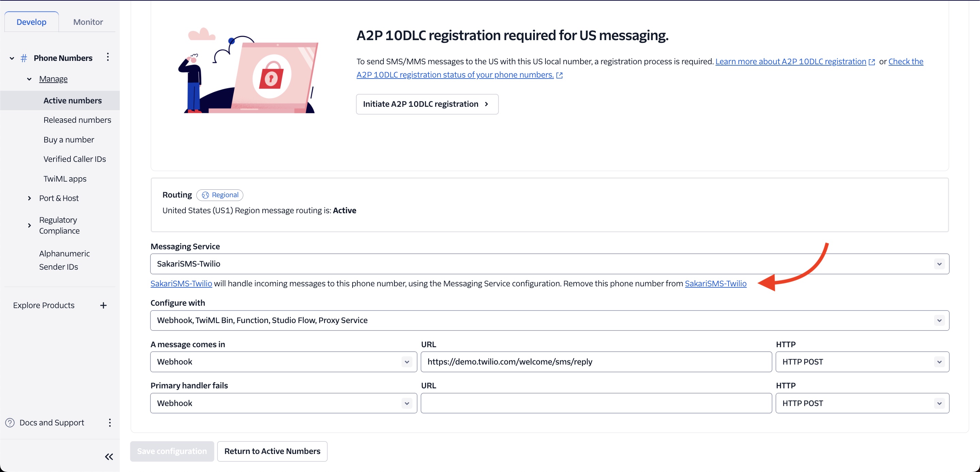
Task: Open Docs and Support three-dot menu
Action: pos(110,423)
